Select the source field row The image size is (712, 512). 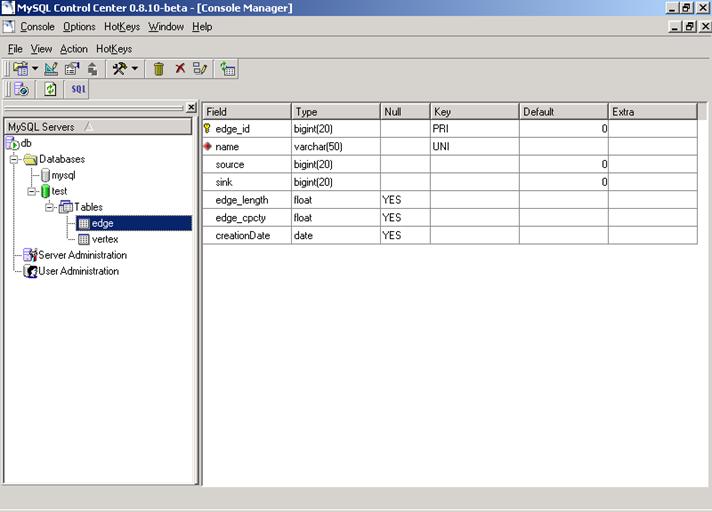pyautogui.click(x=450, y=164)
